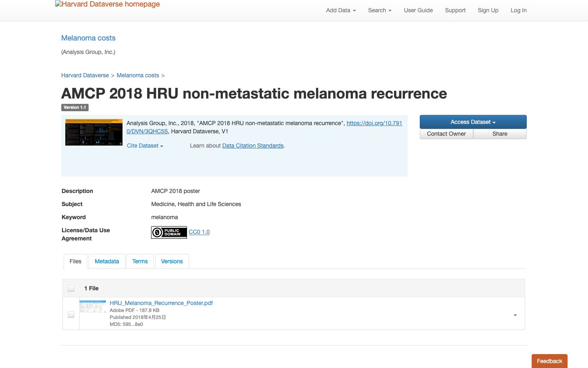Open the Search dropdown in navbar

pyautogui.click(x=380, y=10)
